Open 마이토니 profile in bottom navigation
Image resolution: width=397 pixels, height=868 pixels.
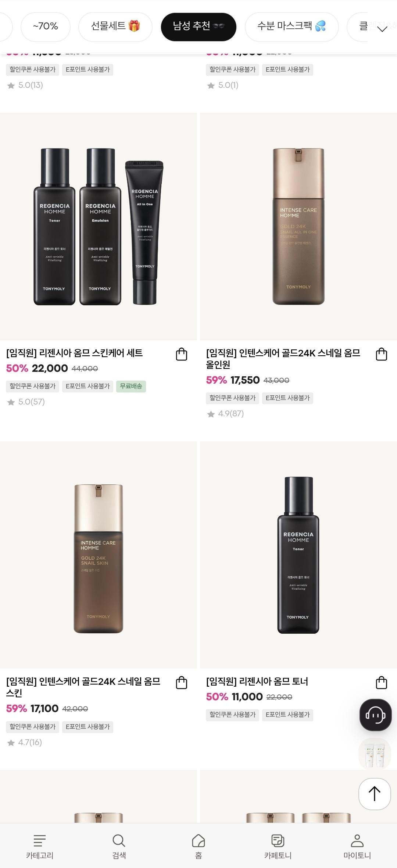(x=357, y=847)
